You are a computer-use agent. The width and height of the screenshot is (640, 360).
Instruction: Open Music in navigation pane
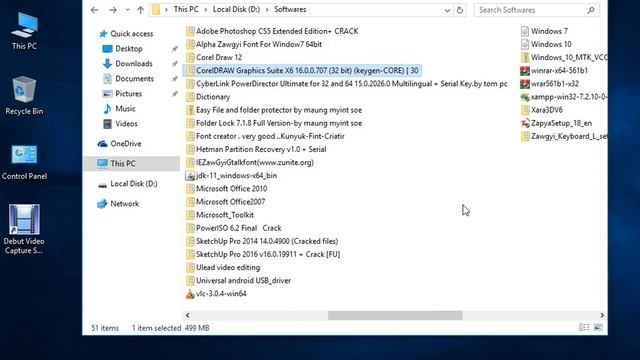click(119, 109)
